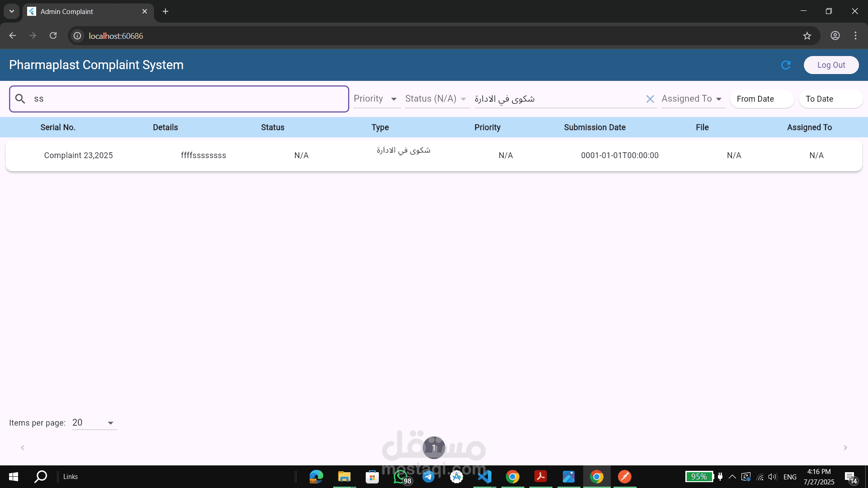Click the Submission Date column header
Viewport: 868px width, 488px height.
(595, 127)
